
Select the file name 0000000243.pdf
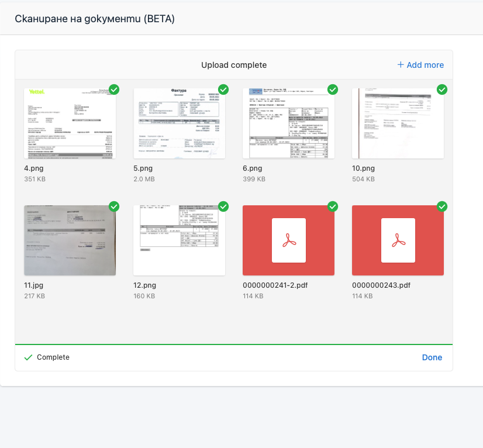pos(381,285)
